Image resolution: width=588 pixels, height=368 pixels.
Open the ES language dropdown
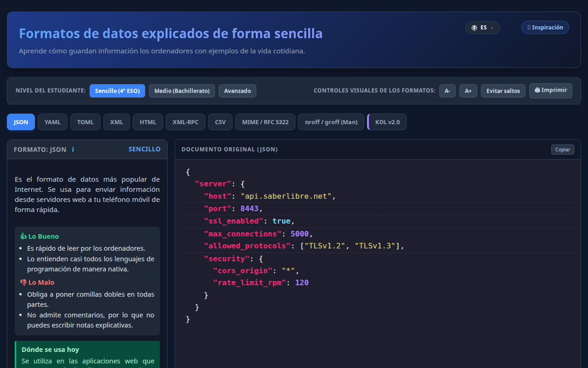tap(483, 28)
